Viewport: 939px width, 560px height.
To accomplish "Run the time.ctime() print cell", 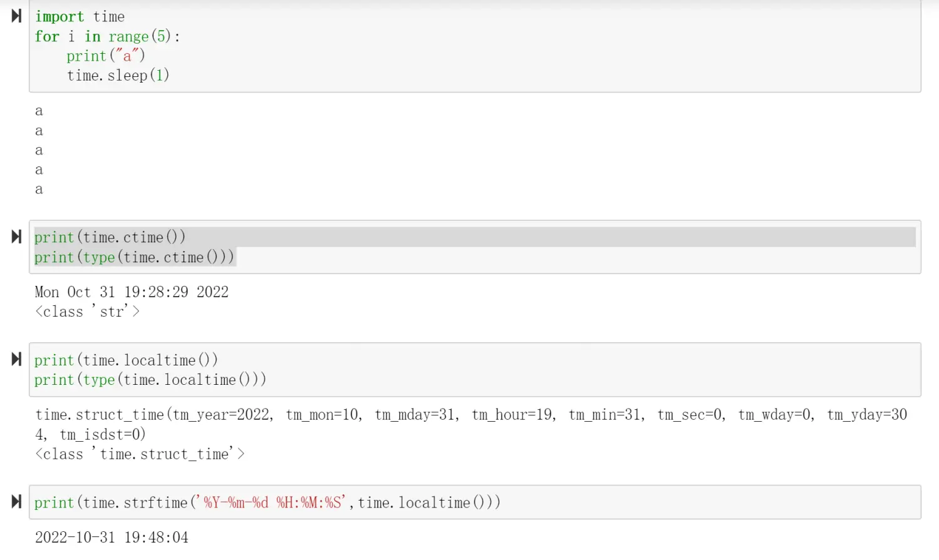I will click(16, 237).
